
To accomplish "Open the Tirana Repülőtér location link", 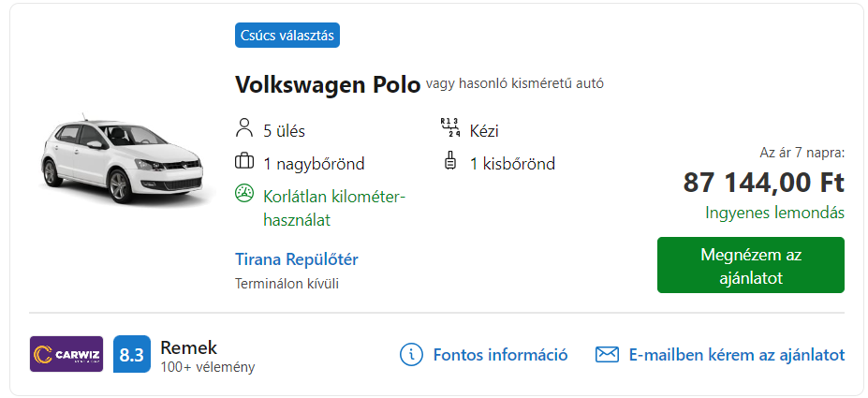I will tap(296, 259).
